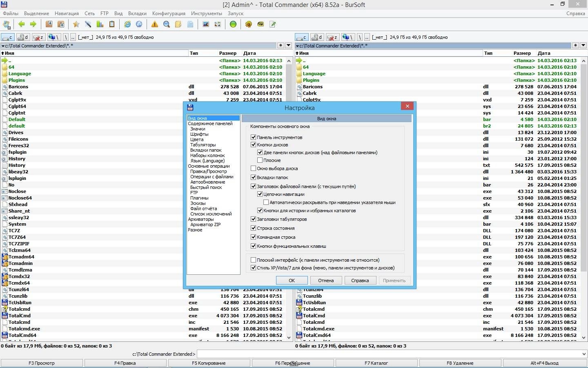
Task: Click the dialog 'Справка' button
Action: [360, 280]
